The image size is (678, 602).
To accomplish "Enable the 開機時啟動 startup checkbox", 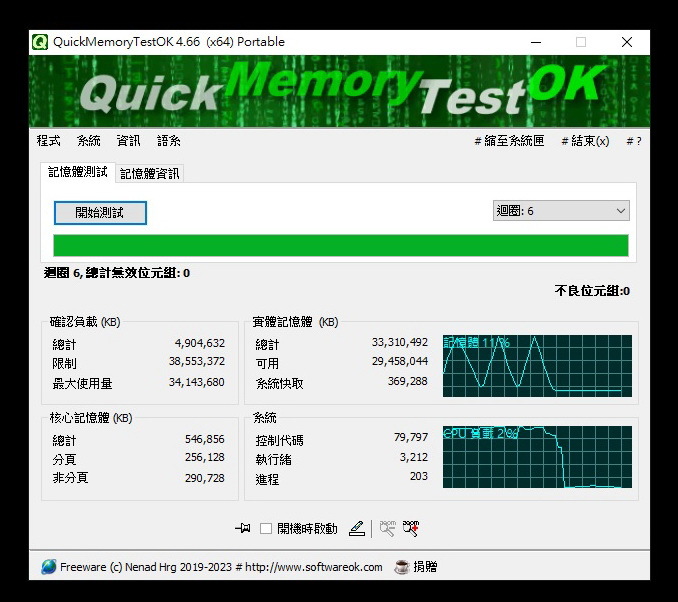I will coord(265,528).
